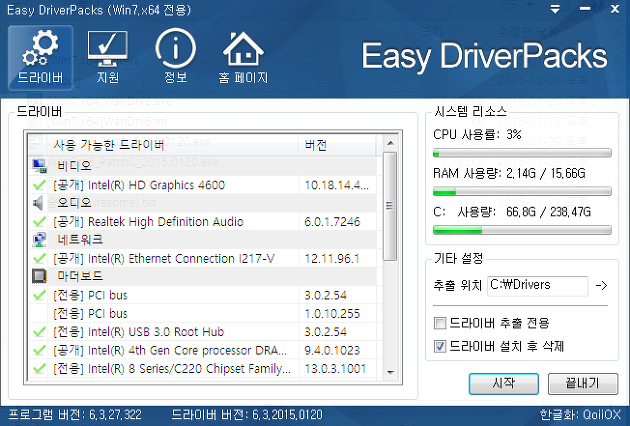Click the 비디오 category monitor icon
Screen dimensions: 630x426
pyautogui.click(x=39, y=166)
